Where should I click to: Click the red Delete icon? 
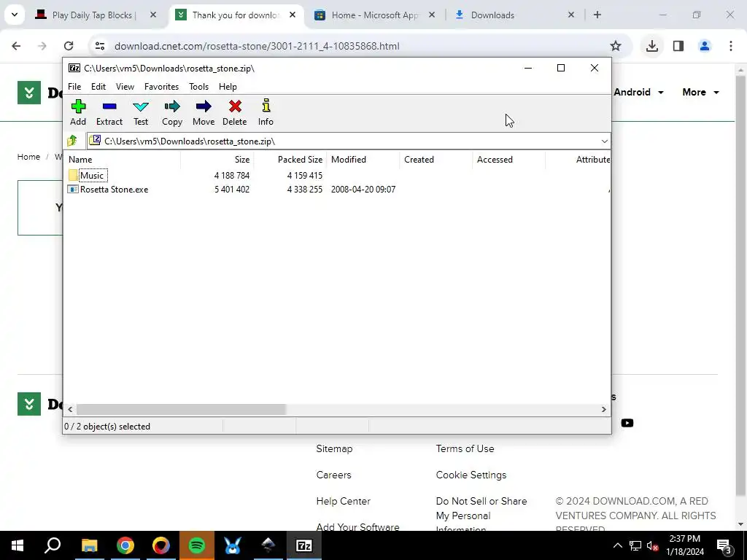point(235,106)
